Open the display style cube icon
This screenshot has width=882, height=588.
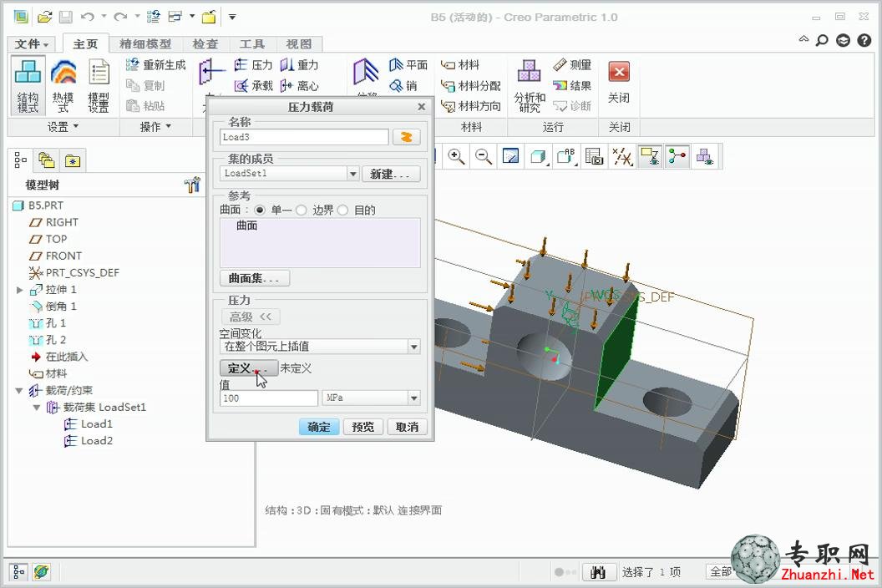(x=539, y=156)
